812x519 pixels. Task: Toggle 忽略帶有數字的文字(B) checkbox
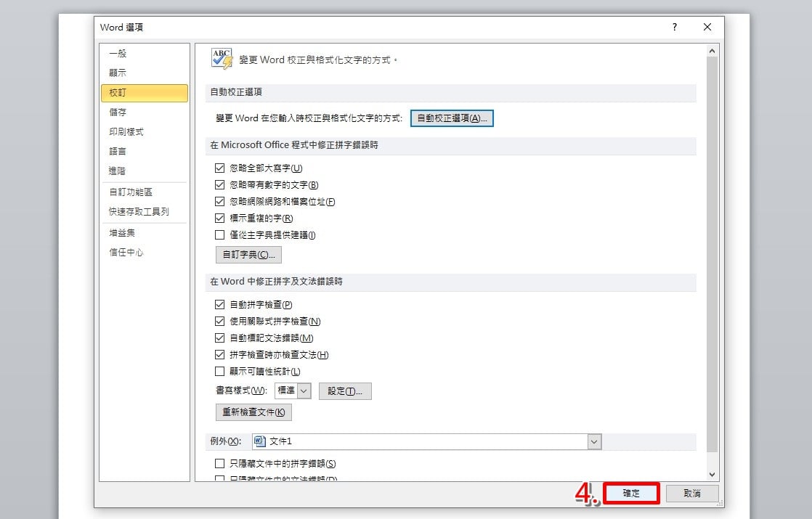(219, 184)
